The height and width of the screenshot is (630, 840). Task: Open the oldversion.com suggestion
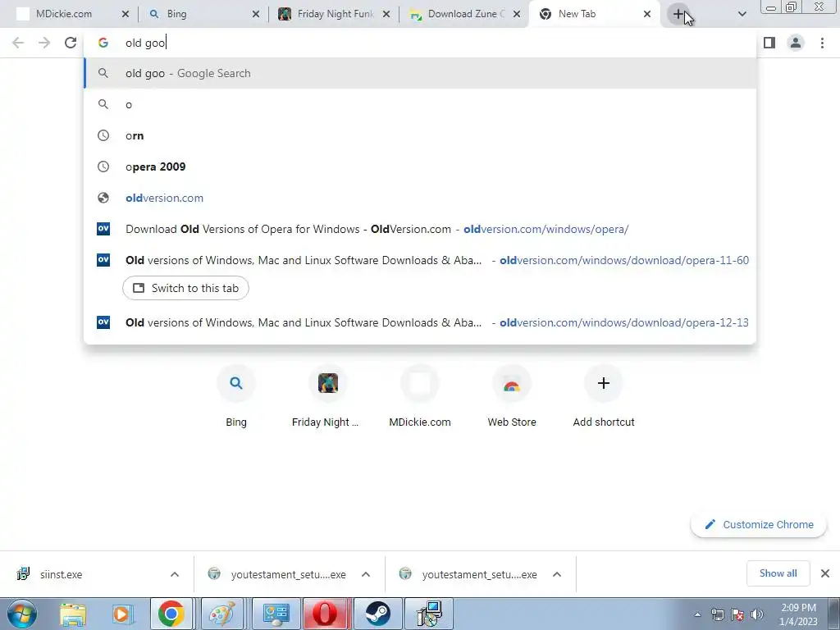click(x=420, y=198)
